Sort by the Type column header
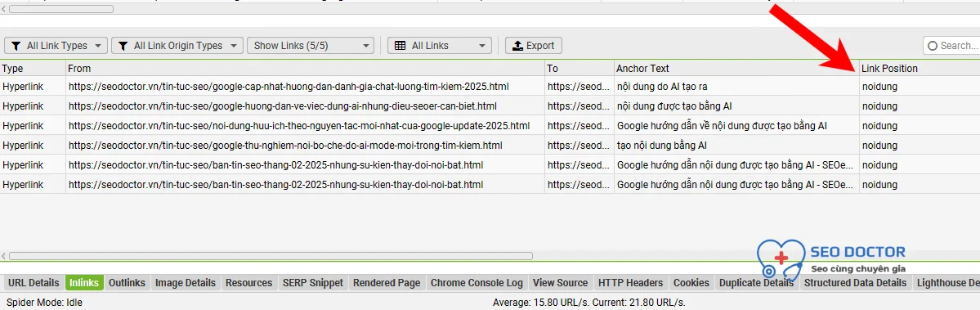The height and width of the screenshot is (310, 980). (33, 68)
